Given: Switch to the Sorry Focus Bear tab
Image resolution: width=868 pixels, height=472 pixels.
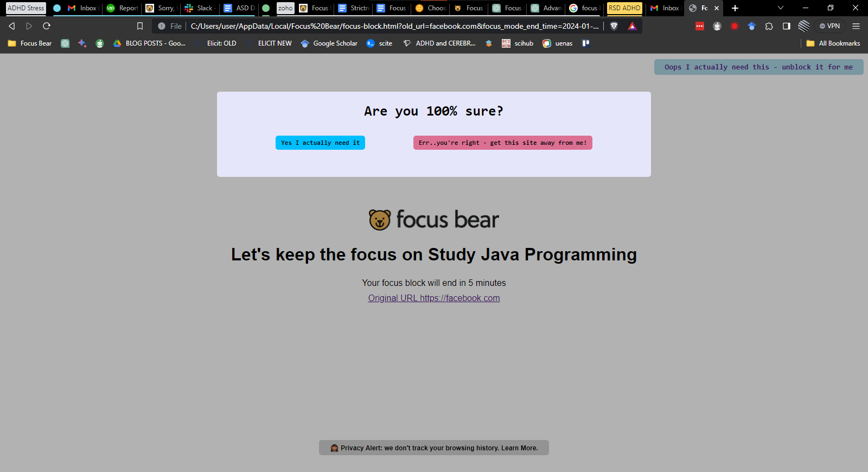Looking at the screenshot, I should (161, 8).
